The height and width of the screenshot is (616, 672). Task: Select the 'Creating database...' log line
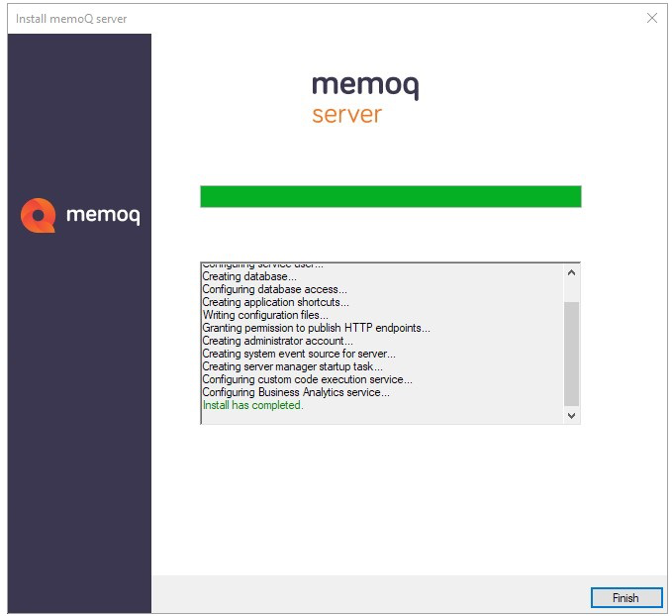249,276
